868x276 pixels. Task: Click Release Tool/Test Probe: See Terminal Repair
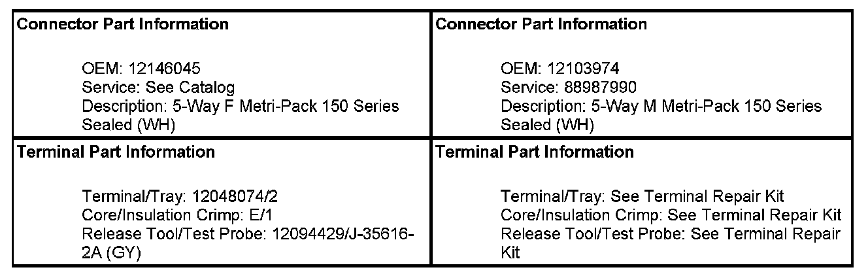coord(671,233)
